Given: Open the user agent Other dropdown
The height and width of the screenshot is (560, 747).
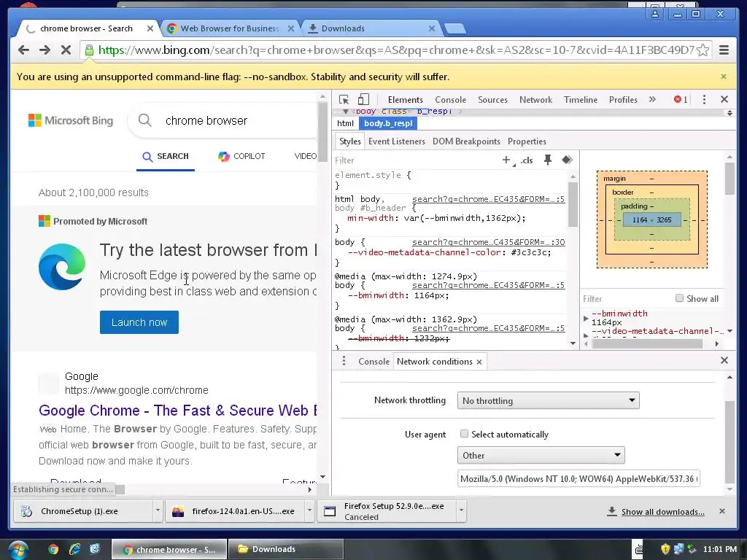Looking at the screenshot, I should tap(541, 455).
